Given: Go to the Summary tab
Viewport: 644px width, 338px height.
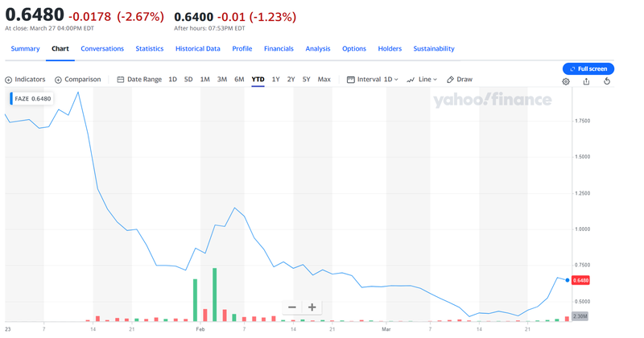Looking at the screenshot, I should (x=25, y=48).
